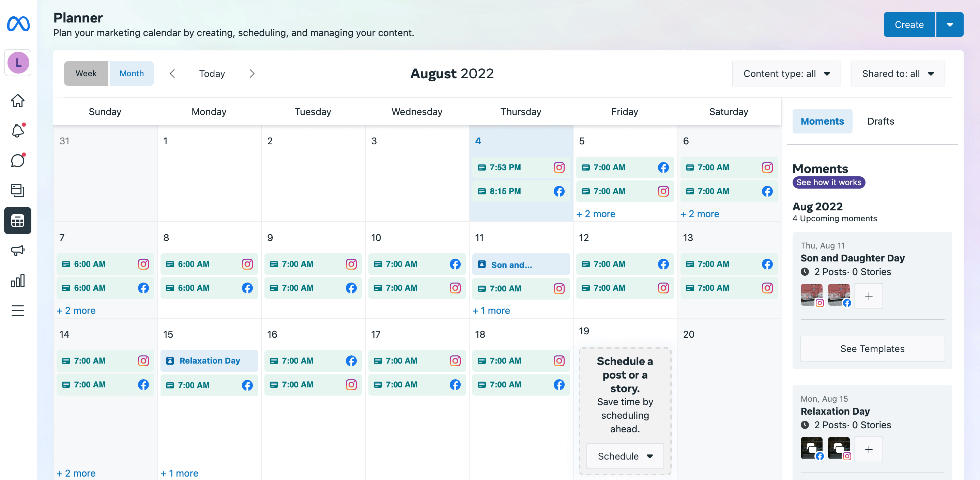Switch calendar to Month view
Image resolution: width=980 pixels, height=480 pixels.
pos(132,73)
